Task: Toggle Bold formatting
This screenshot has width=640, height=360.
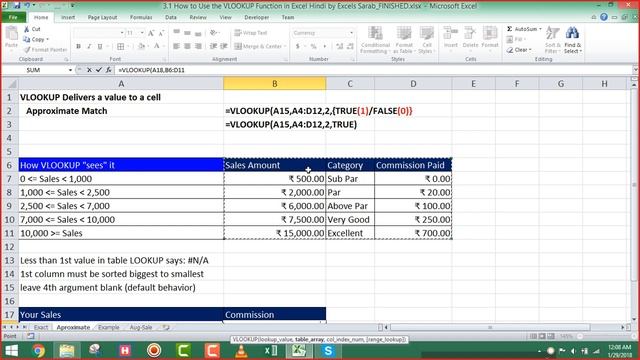Action: coord(78,47)
